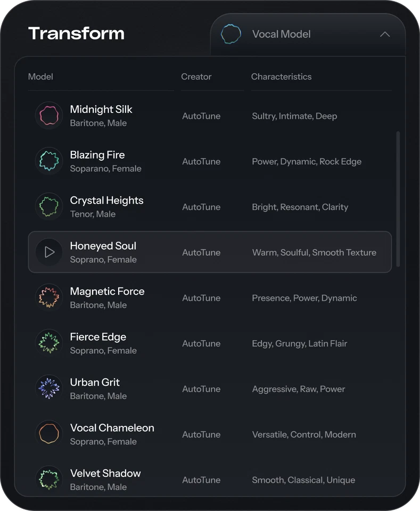Click the Characteristics column header
Viewport: 420px width, 511px height.
tap(281, 77)
